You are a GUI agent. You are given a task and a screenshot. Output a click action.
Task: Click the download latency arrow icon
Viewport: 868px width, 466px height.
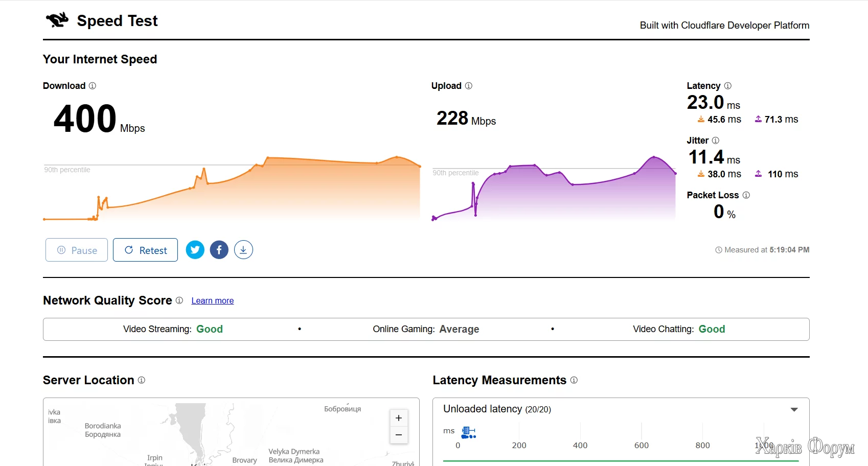[701, 120]
